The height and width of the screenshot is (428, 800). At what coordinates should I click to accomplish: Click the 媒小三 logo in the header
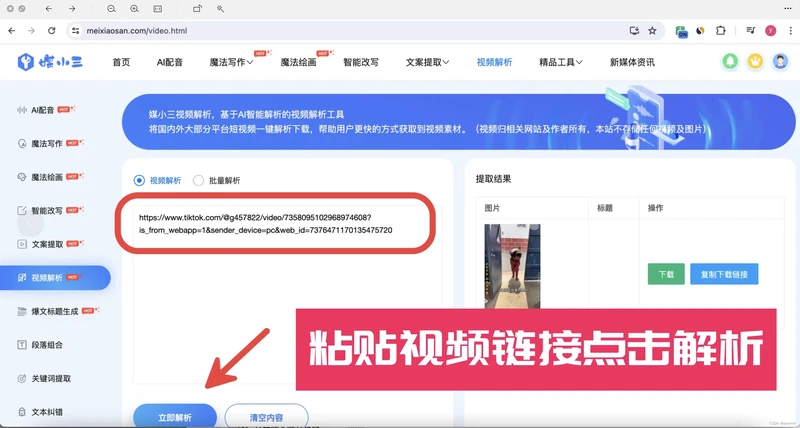click(50, 62)
